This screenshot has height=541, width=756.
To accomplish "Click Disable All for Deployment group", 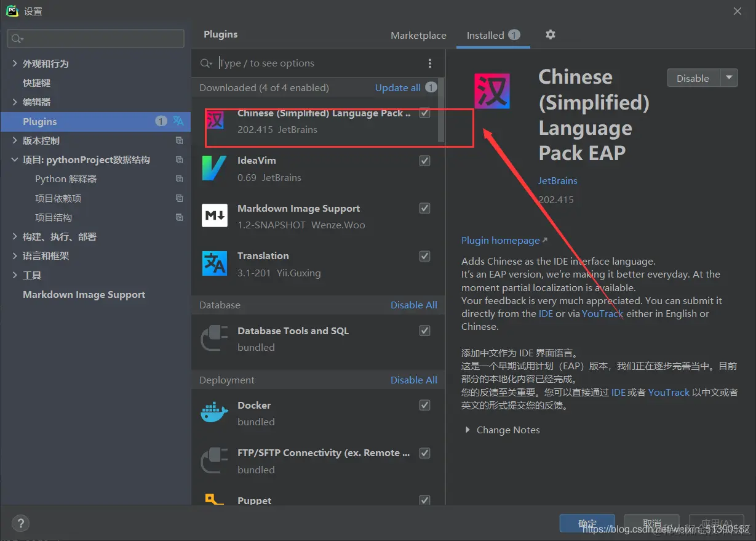I will pos(414,380).
